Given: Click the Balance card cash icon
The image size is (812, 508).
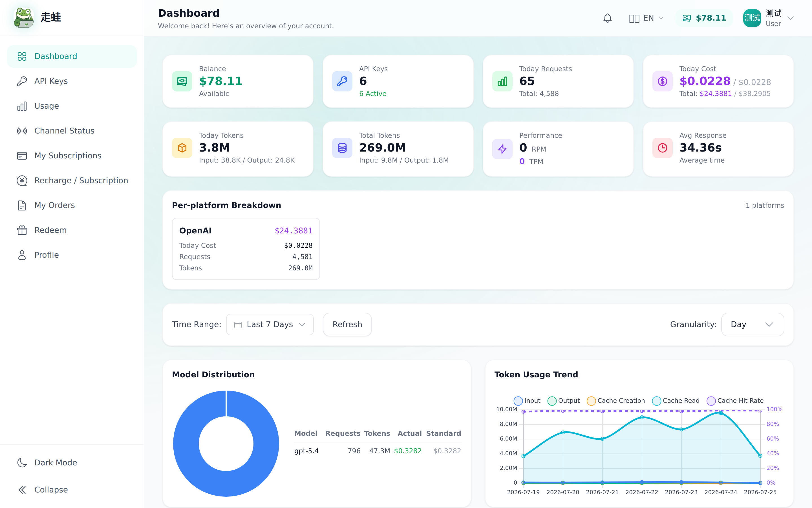Looking at the screenshot, I should [x=182, y=81].
